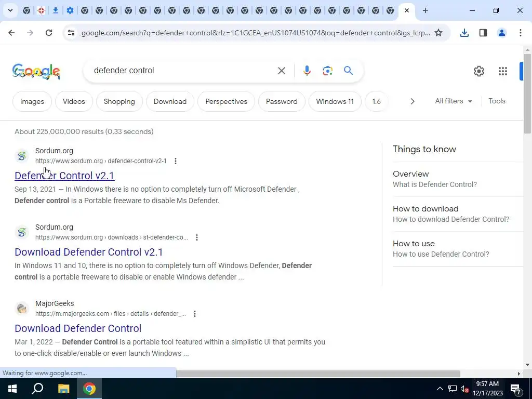Expand How to download section
This screenshot has width=532, height=399.
[x=458, y=214]
